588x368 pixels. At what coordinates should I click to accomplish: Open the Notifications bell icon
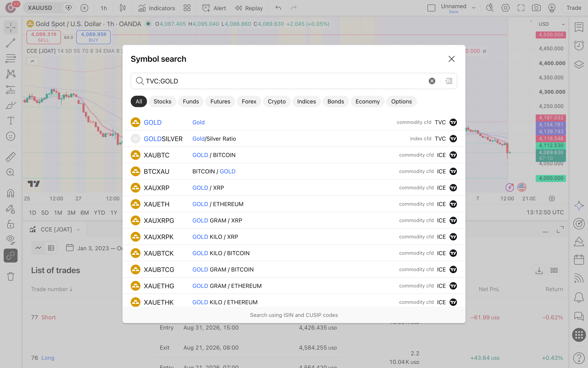(579, 297)
